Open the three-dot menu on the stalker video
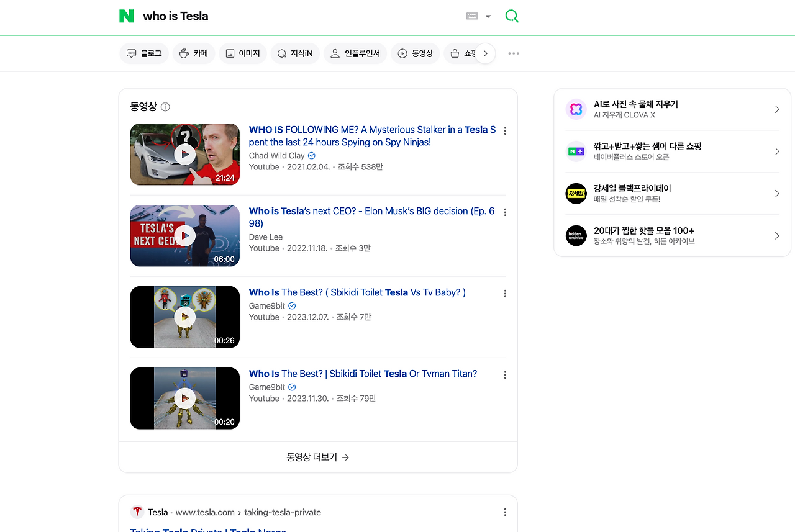This screenshot has width=795, height=532. point(505,130)
